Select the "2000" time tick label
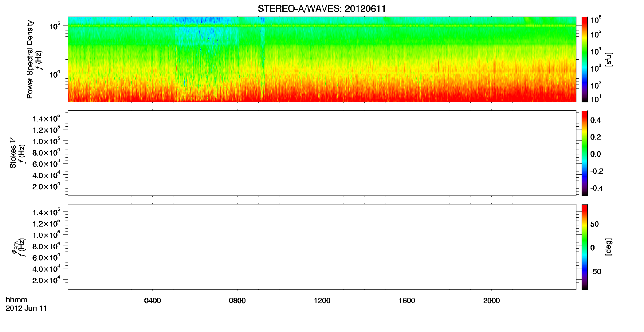The height and width of the screenshot is (332, 644). 491,301
